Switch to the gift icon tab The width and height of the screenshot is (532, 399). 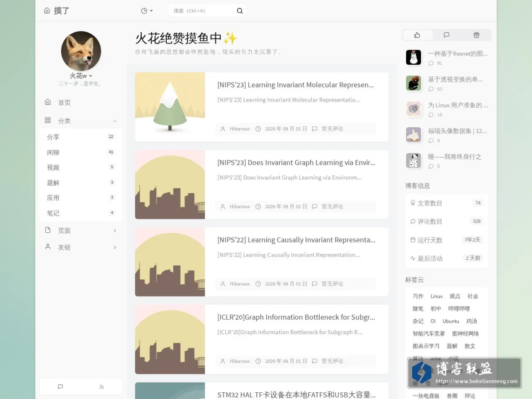(x=476, y=35)
